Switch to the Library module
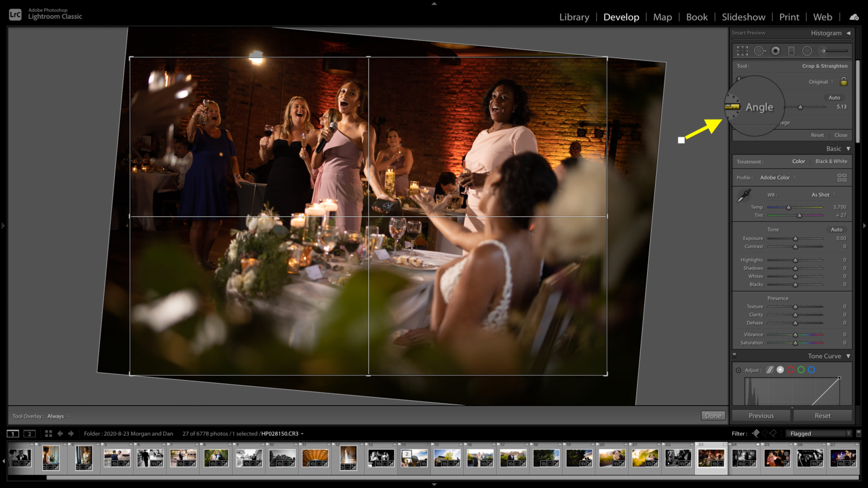Image resolution: width=868 pixels, height=488 pixels. point(574,17)
